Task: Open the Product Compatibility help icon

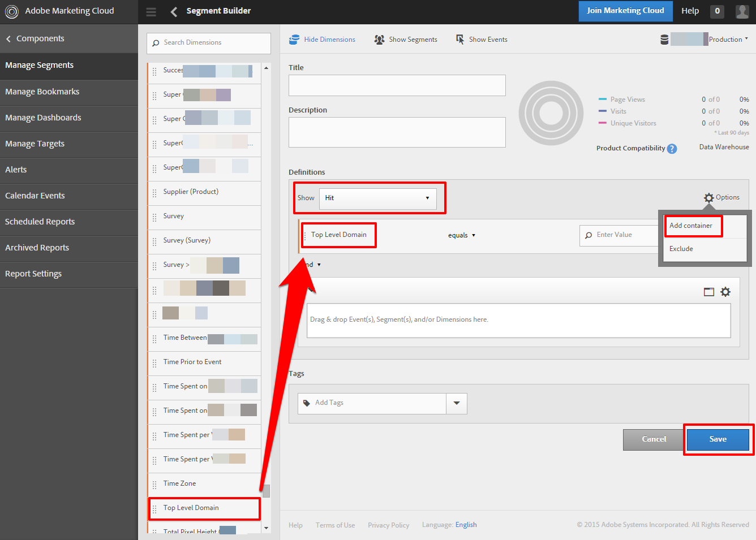Action: 672,149
